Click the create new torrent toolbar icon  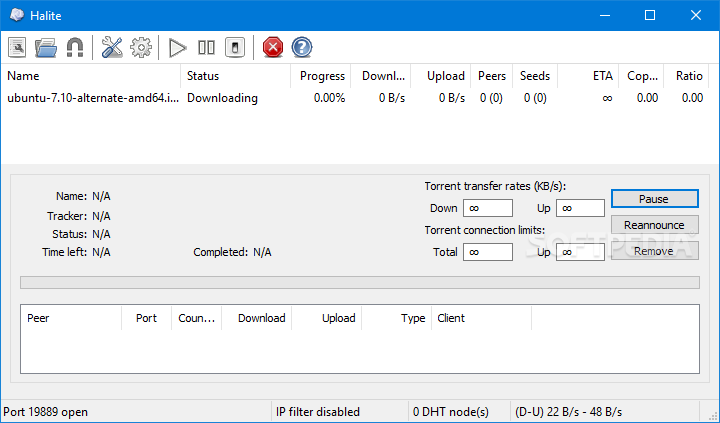click(x=17, y=47)
